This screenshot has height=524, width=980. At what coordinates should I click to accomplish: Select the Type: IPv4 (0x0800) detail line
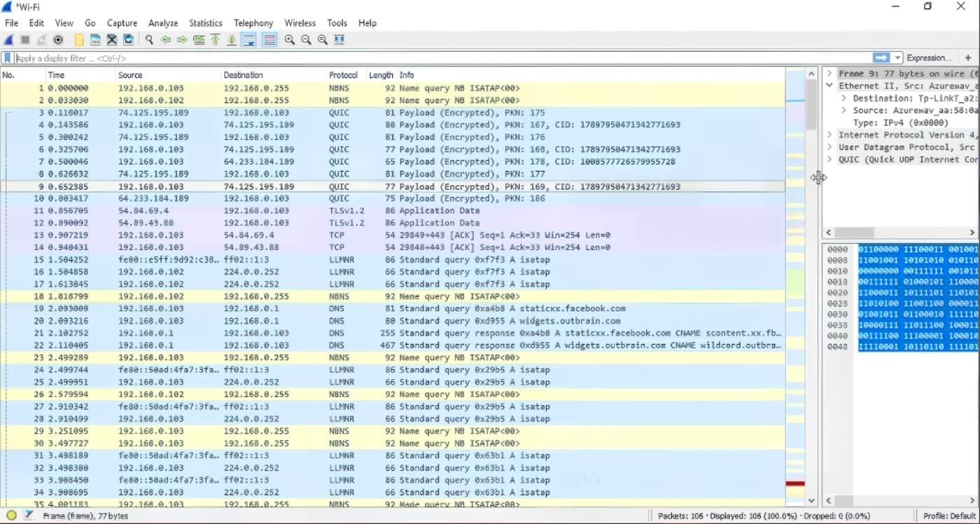pos(901,123)
